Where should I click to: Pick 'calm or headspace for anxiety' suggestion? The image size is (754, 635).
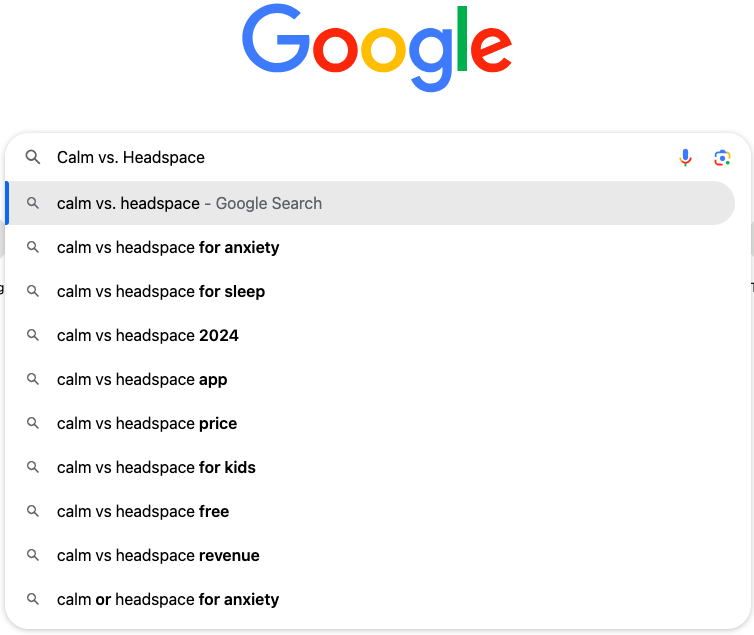tap(168, 599)
